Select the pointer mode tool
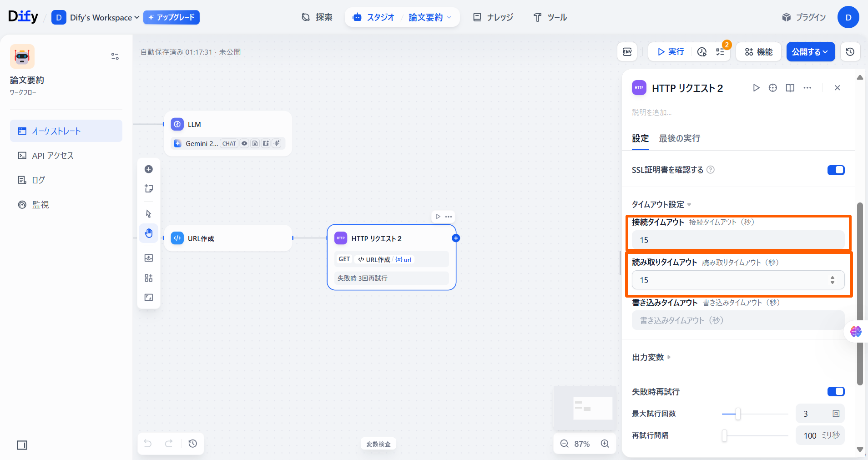 (x=149, y=214)
